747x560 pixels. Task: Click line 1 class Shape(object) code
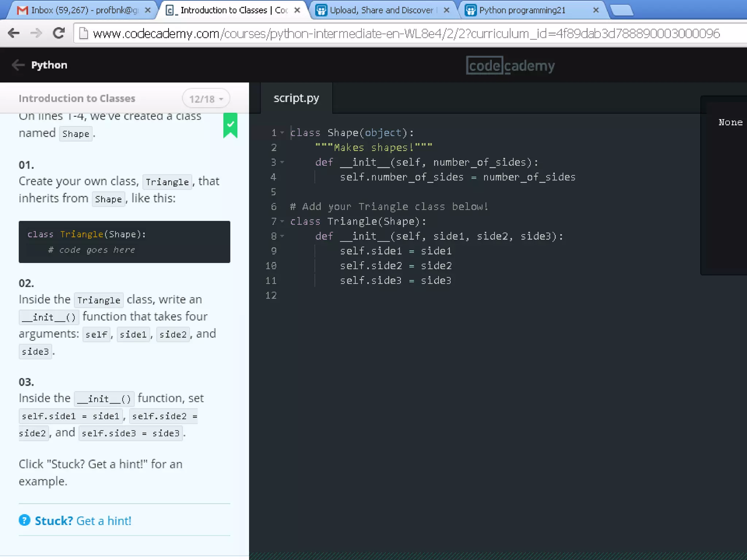tap(352, 133)
